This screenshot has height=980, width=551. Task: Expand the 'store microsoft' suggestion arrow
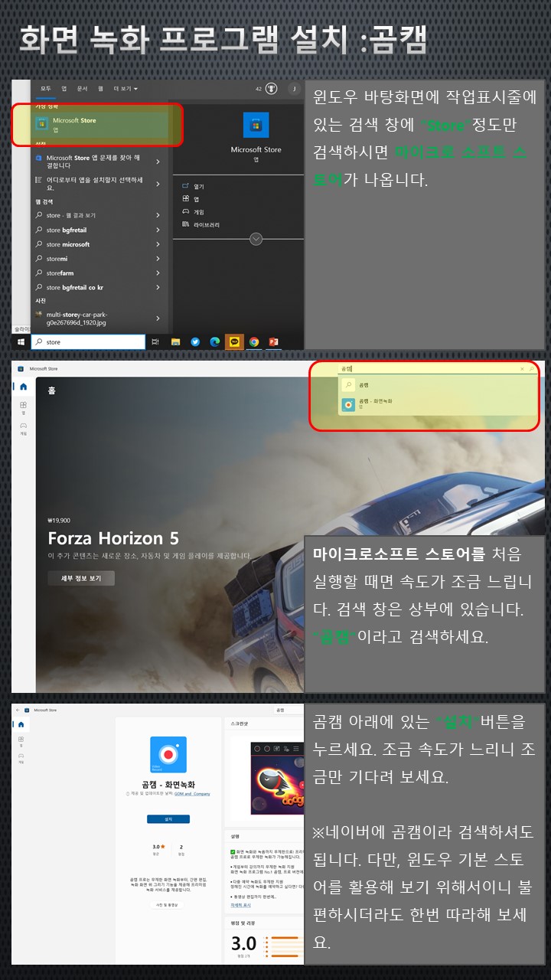coord(158,244)
